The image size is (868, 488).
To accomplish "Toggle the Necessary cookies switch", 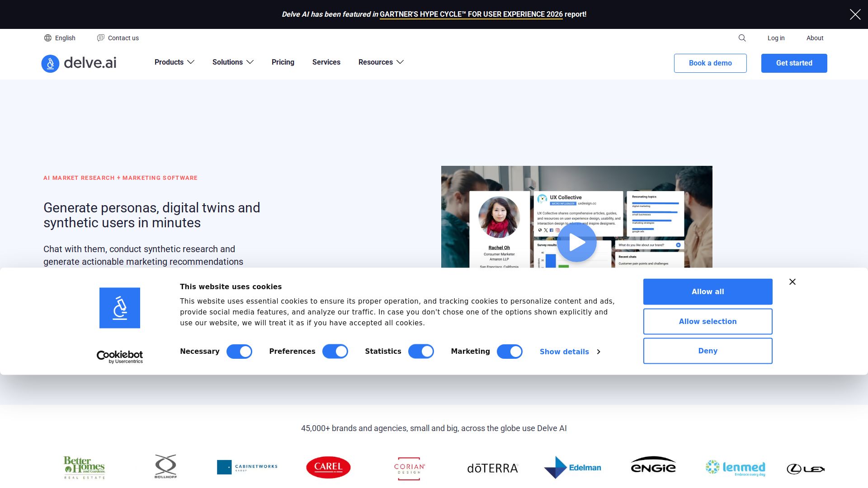I will pos(239,352).
